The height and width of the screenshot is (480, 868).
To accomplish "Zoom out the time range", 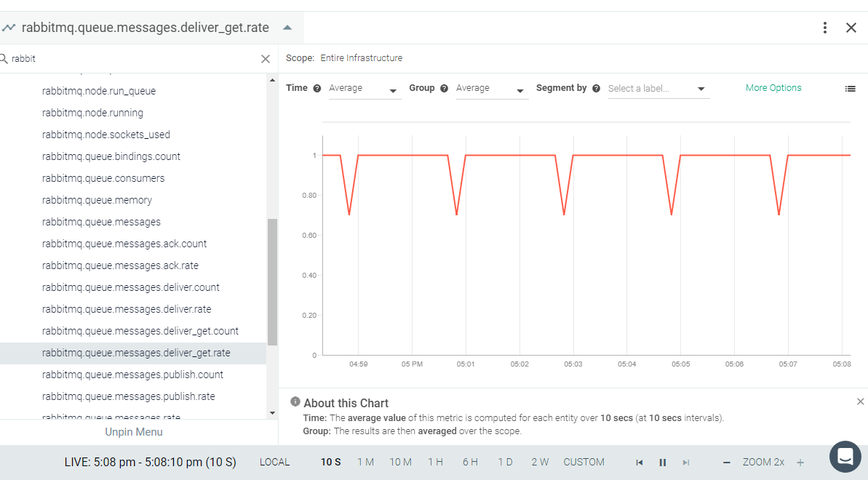I will click(x=727, y=463).
